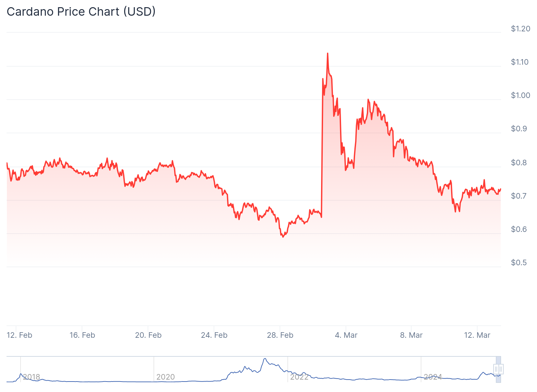Click the right navigator range handle
The width and height of the screenshot is (537, 392).
pos(501,369)
